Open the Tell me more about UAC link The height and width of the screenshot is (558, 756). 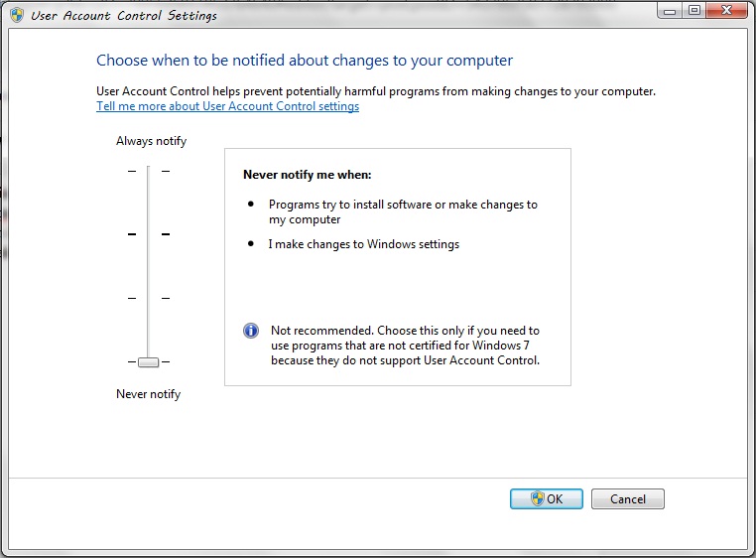227,106
